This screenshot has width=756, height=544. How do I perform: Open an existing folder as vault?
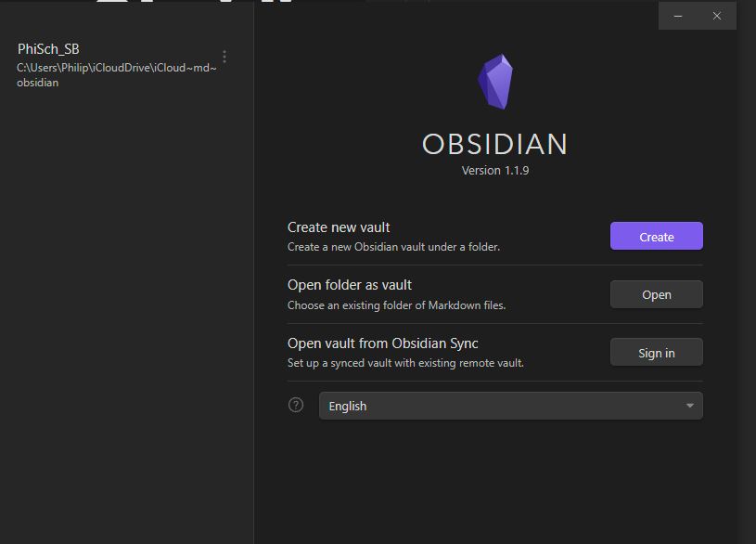click(656, 294)
